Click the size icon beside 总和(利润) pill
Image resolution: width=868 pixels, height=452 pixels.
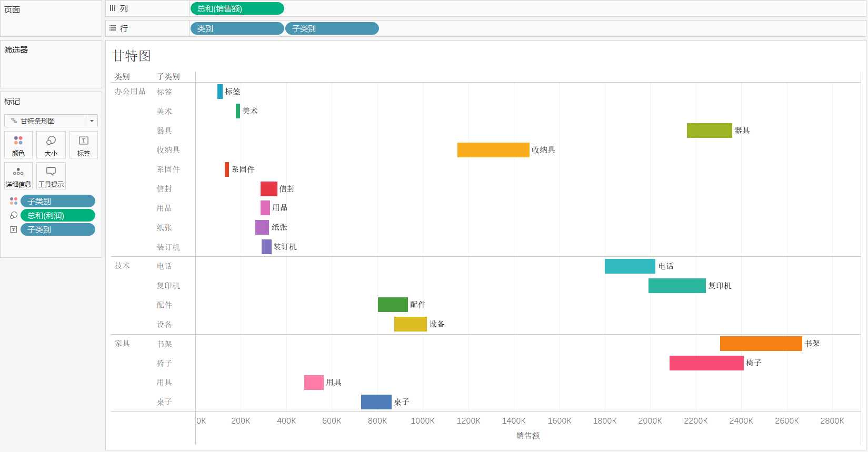(x=14, y=215)
